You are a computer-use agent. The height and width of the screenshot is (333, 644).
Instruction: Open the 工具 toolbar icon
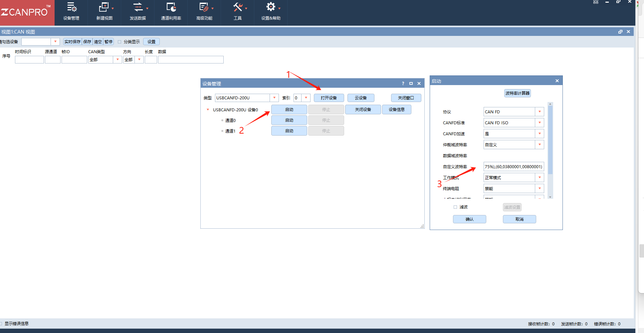(x=238, y=7)
